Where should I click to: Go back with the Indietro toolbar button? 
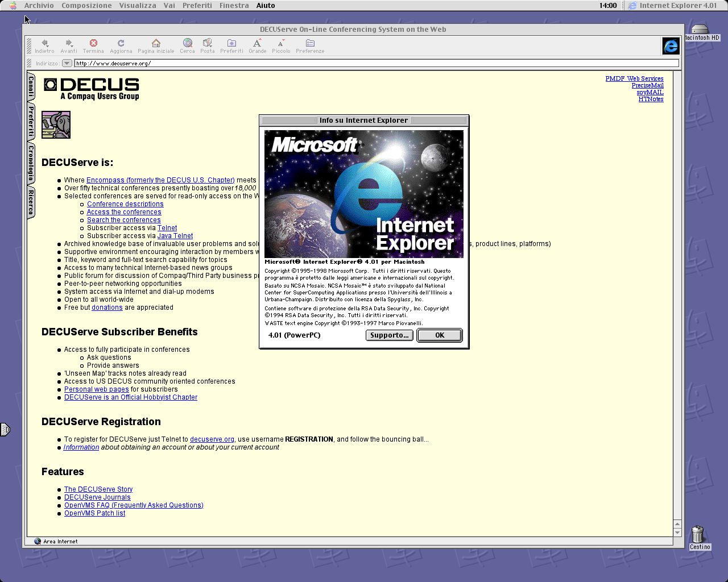(44, 46)
